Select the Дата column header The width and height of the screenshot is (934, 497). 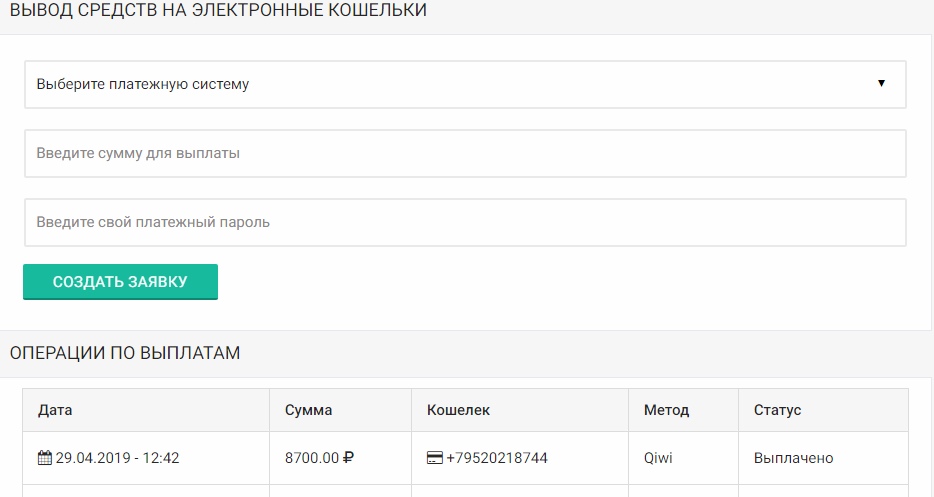pyautogui.click(x=55, y=410)
